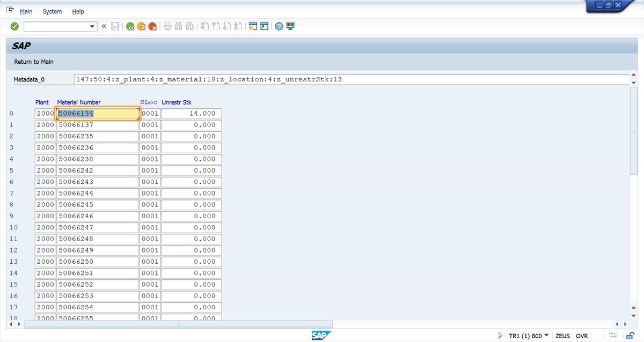The width and height of the screenshot is (644, 342).
Task: Select material number 50066253
Action: [x=98, y=296]
